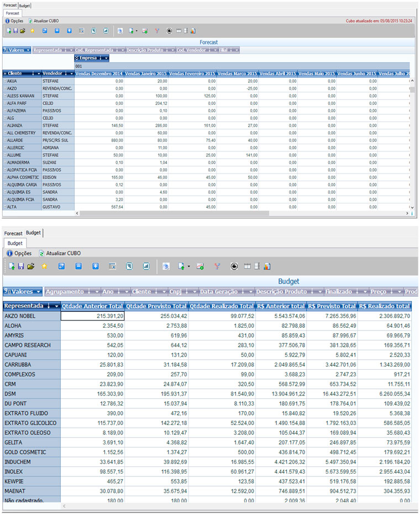Click the black circle icon in Forecast toolbar

pos(169,31)
